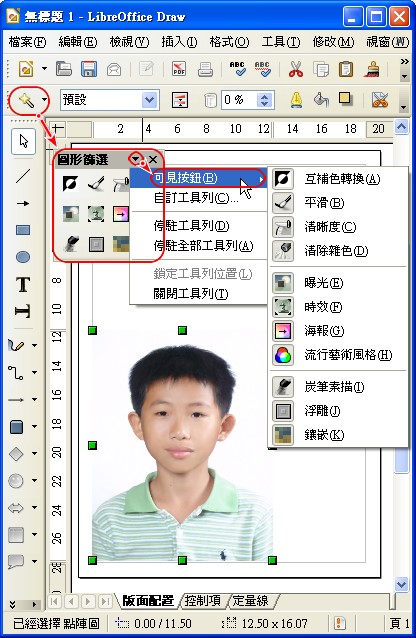
Task: Toggle 平滑 button visibility
Action: [x=338, y=203]
